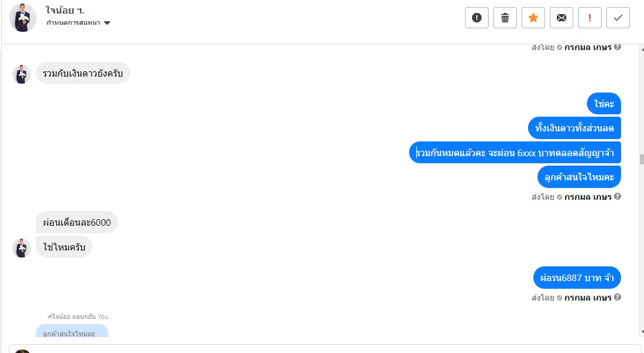The width and height of the screenshot is (644, 353).
Task: Mark conversation done with checkmark icon
Action: [x=618, y=18]
